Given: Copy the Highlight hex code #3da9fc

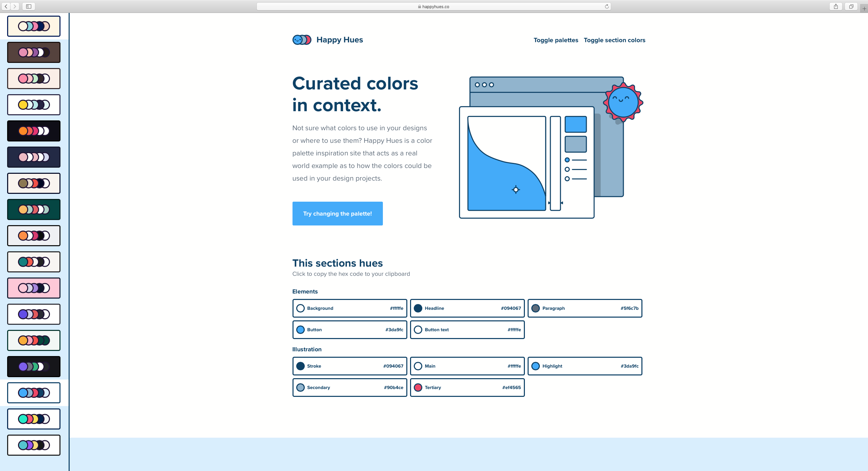Looking at the screenshot, I should click(630, 366).
